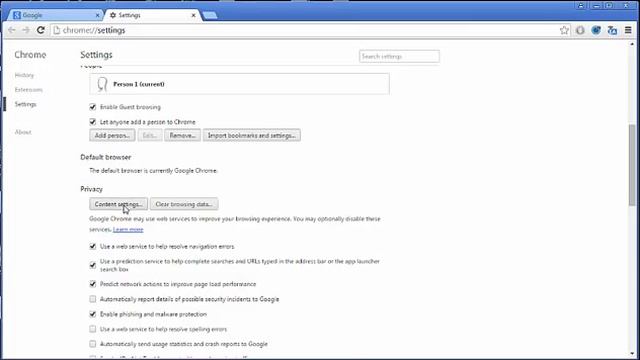Viewport: 640px width, 360px height.
Task: Select the Person 1 (current) entry
Action: point(239,84)
